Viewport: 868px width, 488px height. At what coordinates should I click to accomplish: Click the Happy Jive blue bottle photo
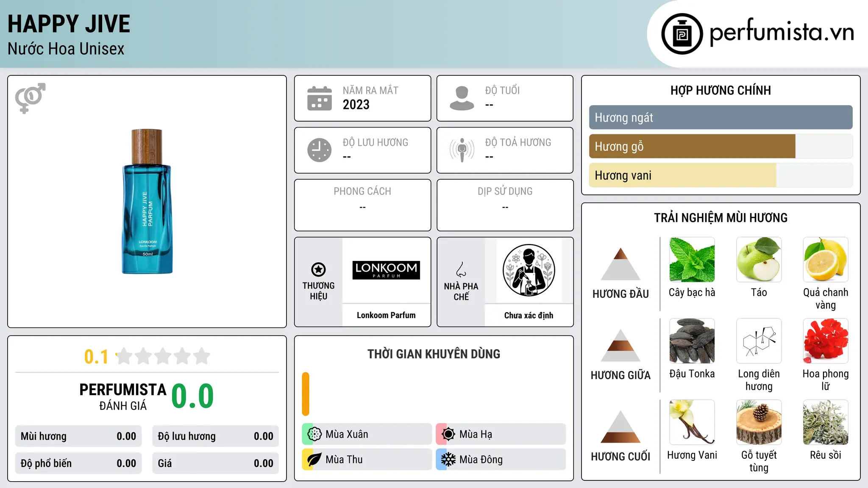pos(147,202)
